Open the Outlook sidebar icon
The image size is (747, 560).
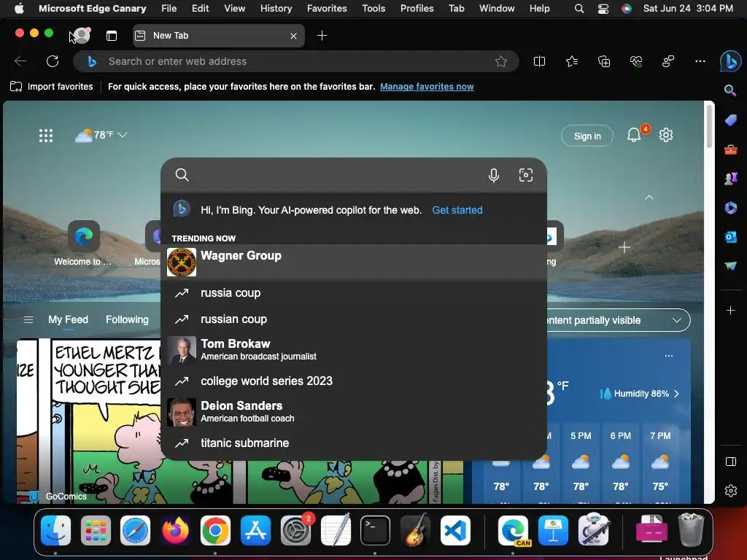pyautogui.click(x=730, y=237)
